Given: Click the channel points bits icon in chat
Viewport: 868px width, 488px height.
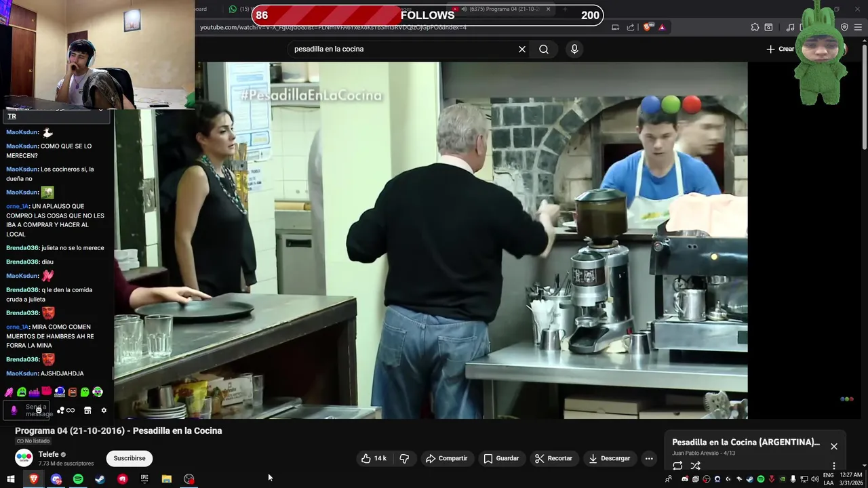Looking at the screenshot, I should coord(66,410).
